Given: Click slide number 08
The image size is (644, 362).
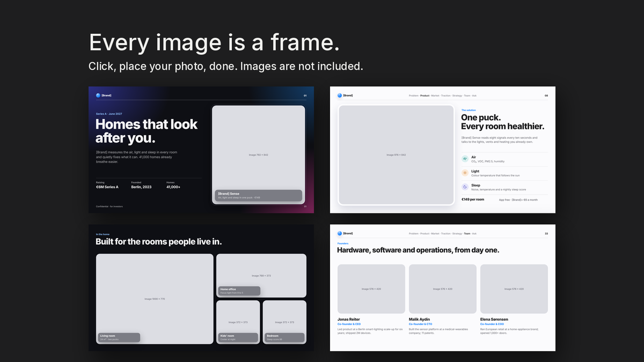Looking at the screenshot, I should coord(546,95).
